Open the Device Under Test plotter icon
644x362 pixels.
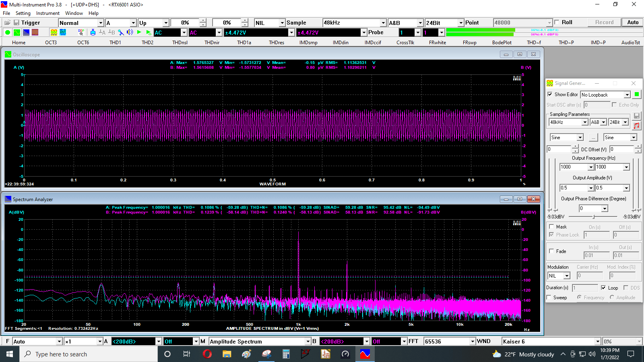[x=63, y=33]
